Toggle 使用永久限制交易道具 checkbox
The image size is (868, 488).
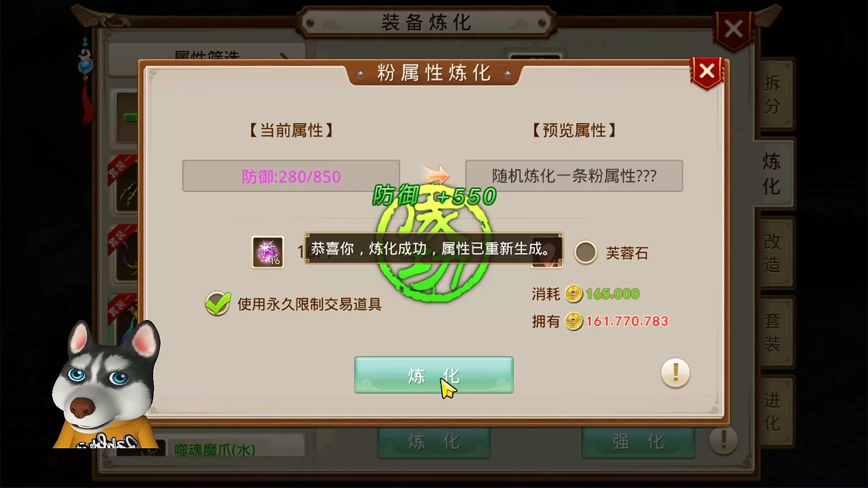coord(217,304)
